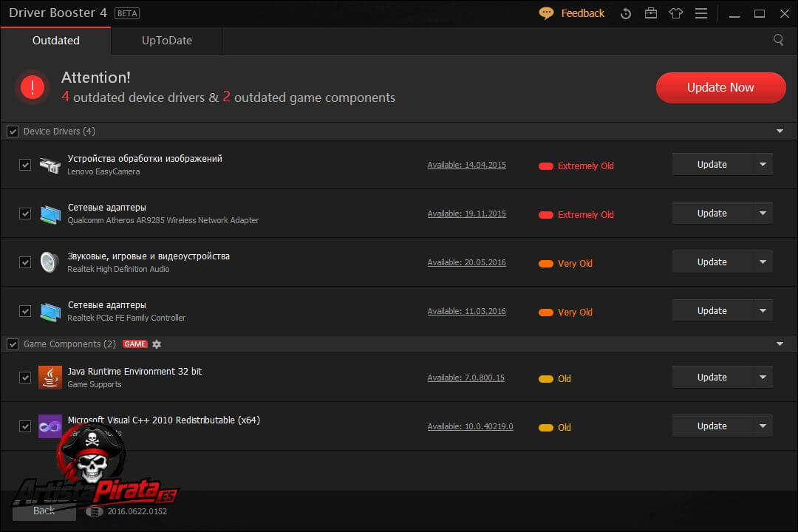798x532 pixels.
Task: Click the Driver Booster 4 title text
Action: 58,13
